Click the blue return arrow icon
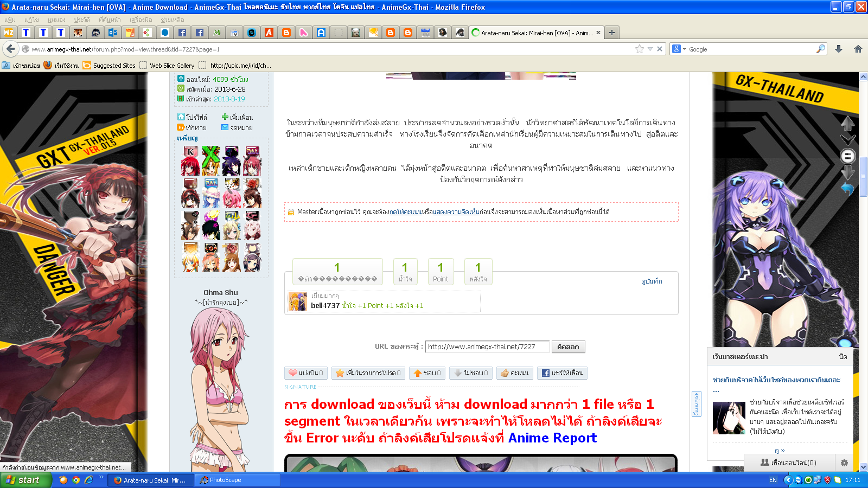868x488 pixels. point(847,189)
